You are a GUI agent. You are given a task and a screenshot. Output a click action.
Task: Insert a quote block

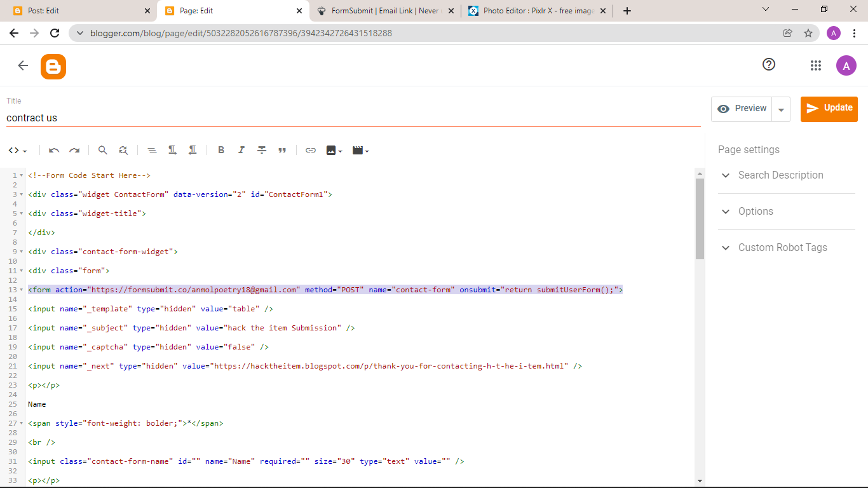click(282, 150)
